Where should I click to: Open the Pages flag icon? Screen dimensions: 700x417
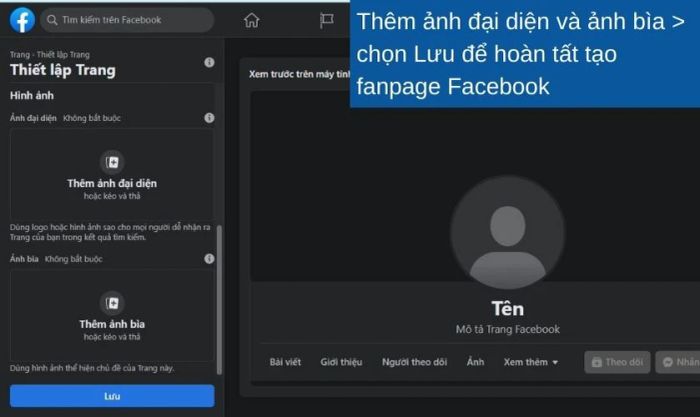point(326,20)
